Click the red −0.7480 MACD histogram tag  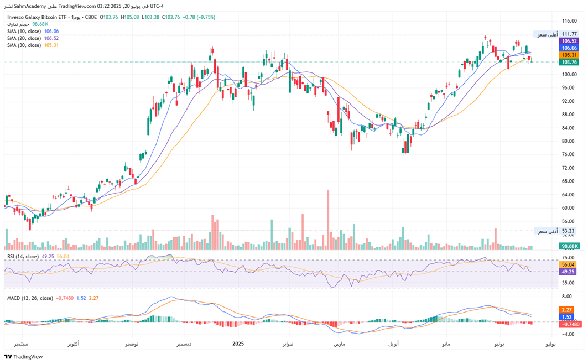point(570,324)
